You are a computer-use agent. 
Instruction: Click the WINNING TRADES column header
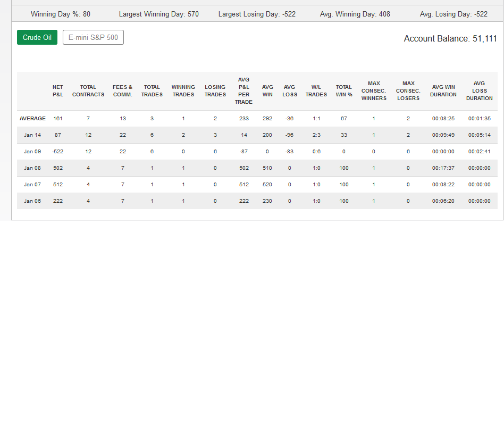tap(183, 91)
